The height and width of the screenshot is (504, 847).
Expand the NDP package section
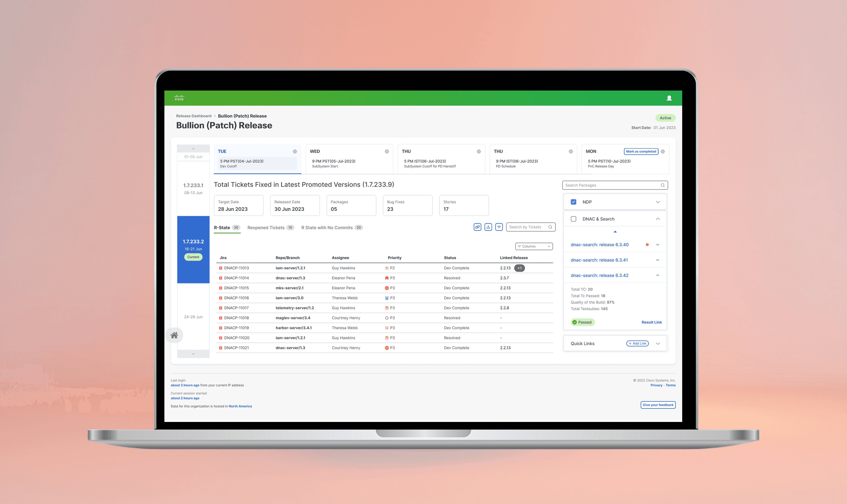pos(658,202)
